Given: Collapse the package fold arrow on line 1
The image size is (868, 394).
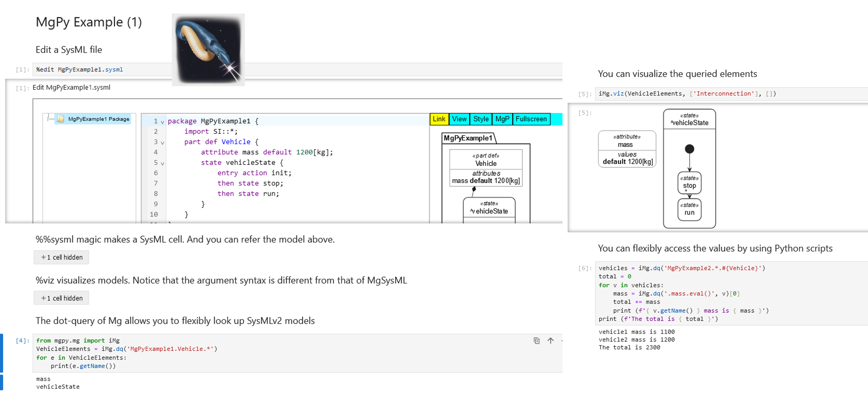Looking at the screenshot, I should coord(162,122).
